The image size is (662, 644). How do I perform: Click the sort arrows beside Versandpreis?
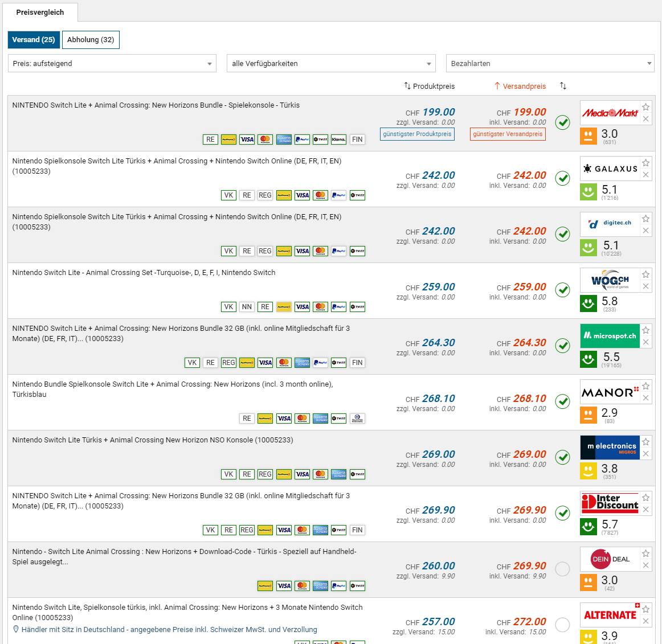click(x=563, y=85)
